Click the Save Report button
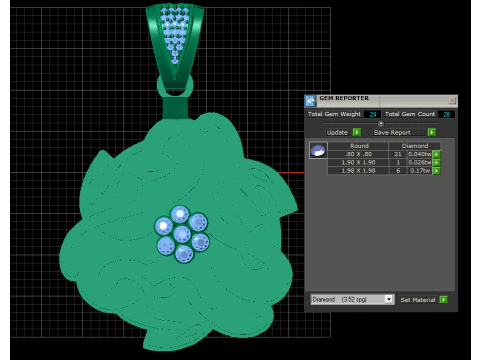The width and height of the screenshot is (480, 360). (400, 132)
